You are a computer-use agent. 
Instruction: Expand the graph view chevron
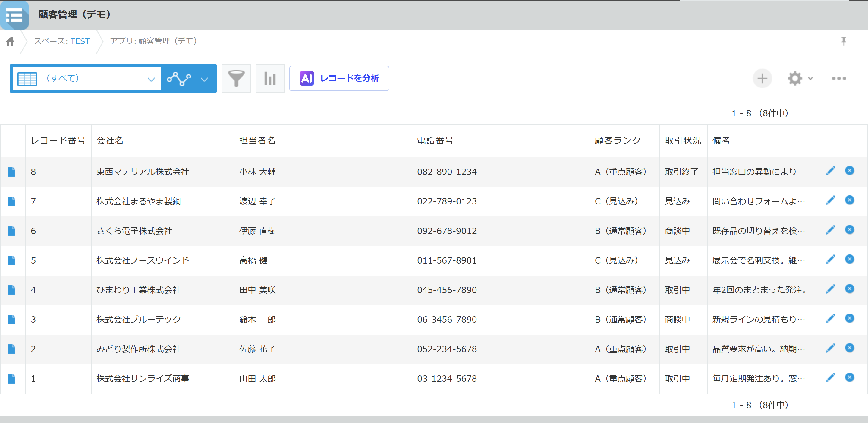pos(204,79)
